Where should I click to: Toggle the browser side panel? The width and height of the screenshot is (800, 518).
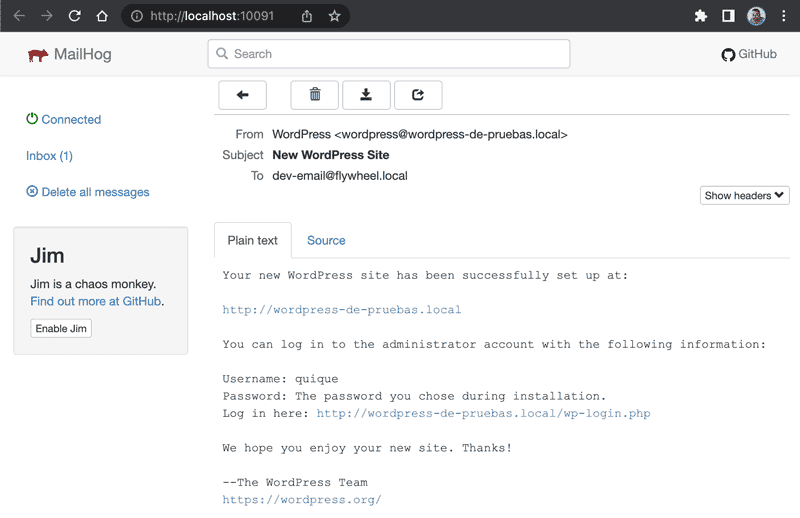(728, 16)
